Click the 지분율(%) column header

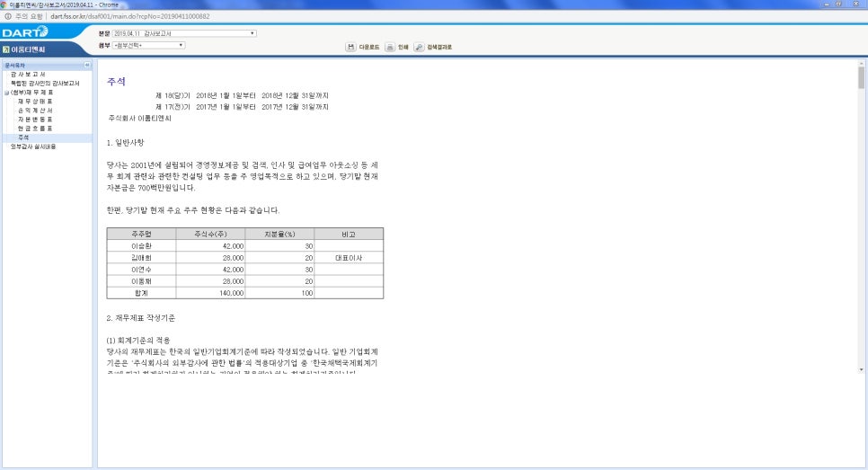pos(279,235)
